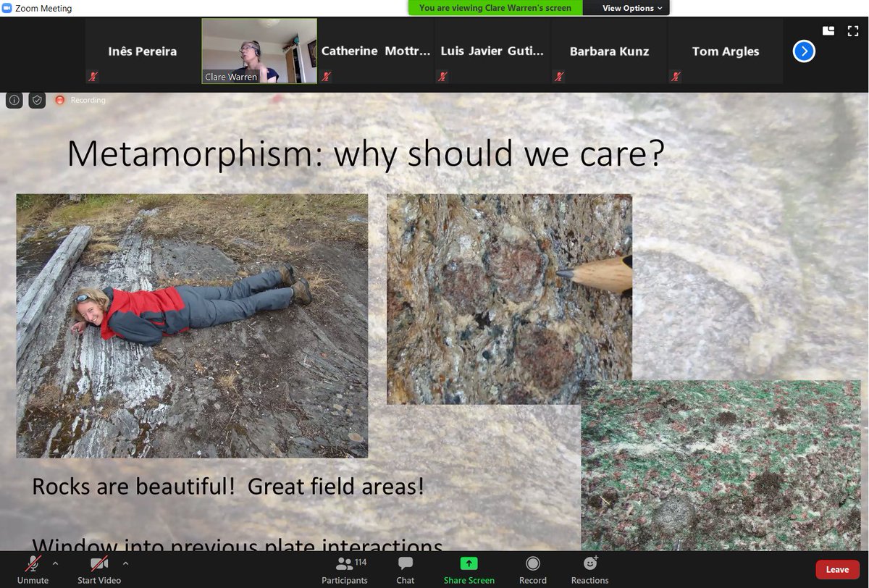Click the muted mic icon on Barbara Kunz
This screenshot has width=869, height=588.
559,76
